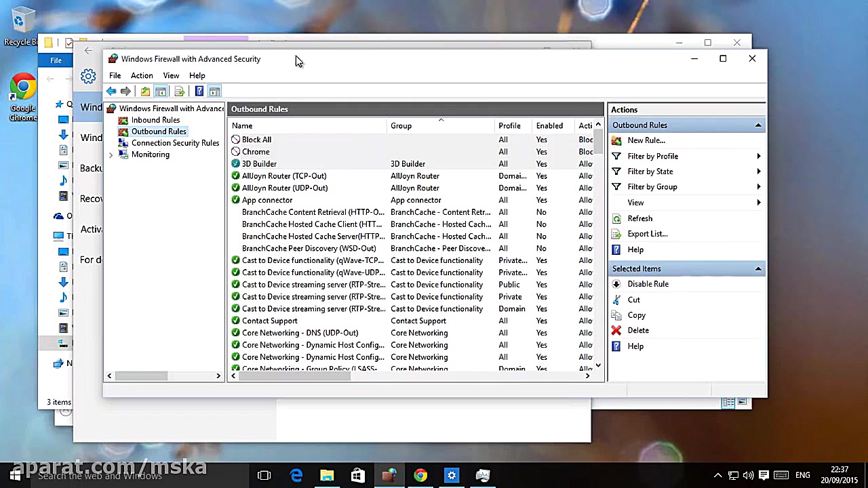
Task: Collapse the Outbound Rules actions section
Action: coord(758,125)
